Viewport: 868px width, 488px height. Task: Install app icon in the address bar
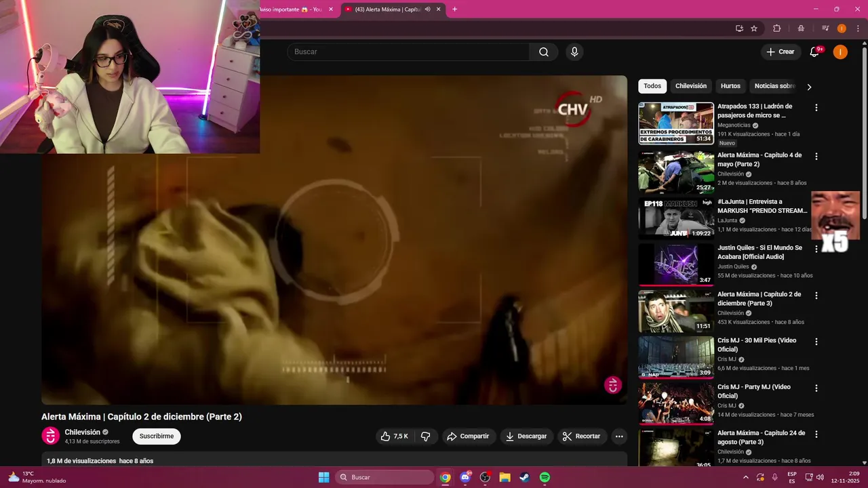pos(739,28)
